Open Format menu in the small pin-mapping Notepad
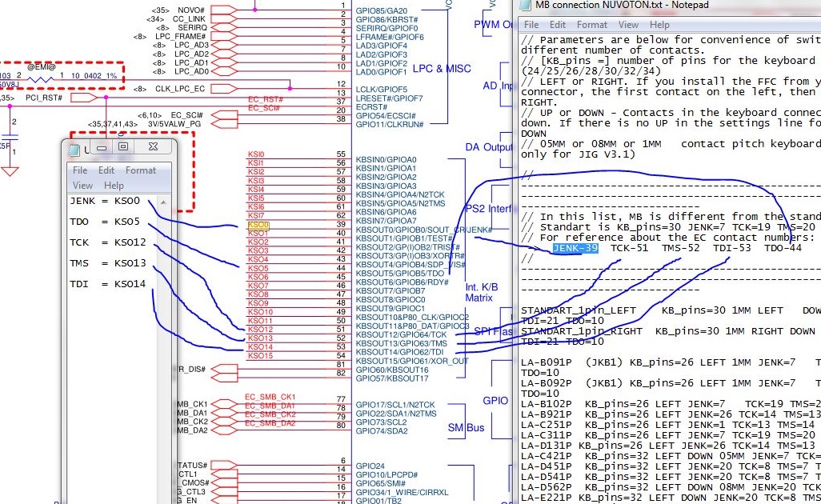 141,170
